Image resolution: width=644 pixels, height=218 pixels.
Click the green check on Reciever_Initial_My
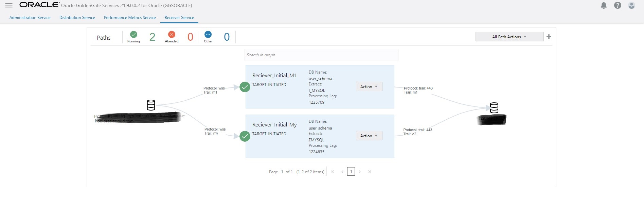pos(245,136)
